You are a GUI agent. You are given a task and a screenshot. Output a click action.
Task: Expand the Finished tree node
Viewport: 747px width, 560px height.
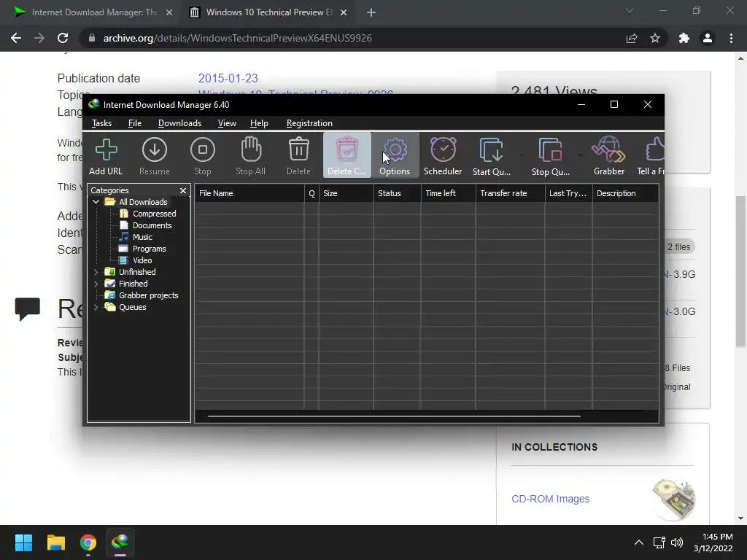click(x=96, y=284)
